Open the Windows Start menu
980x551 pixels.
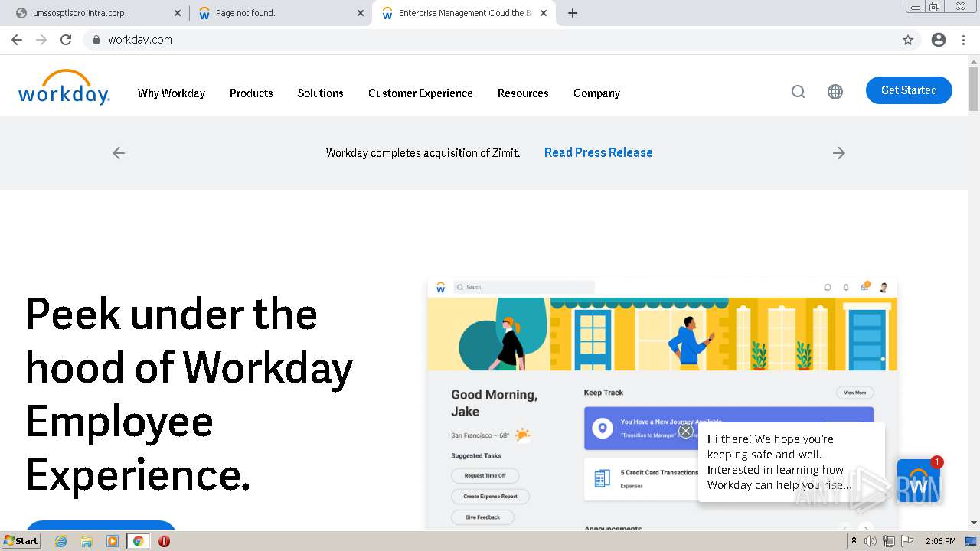[21, 540]
